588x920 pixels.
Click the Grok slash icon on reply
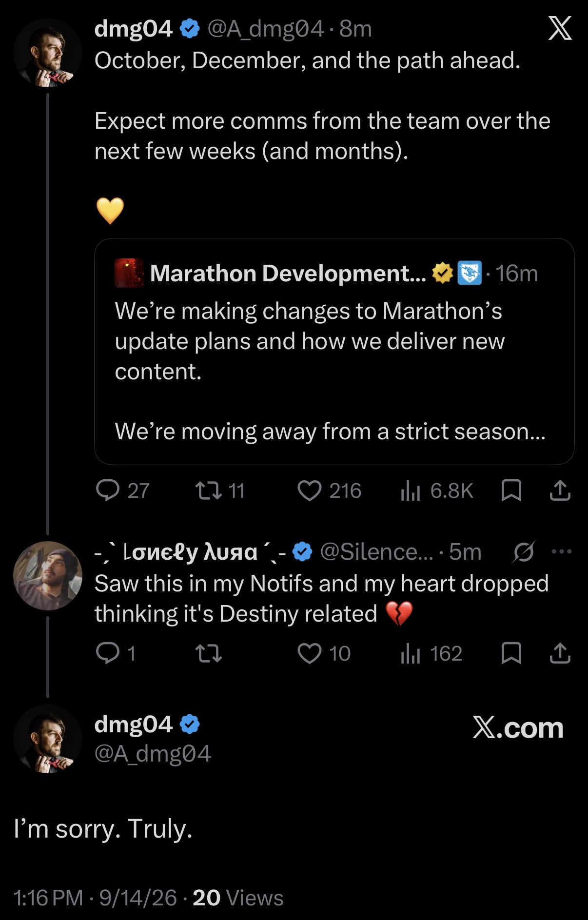click(x=524, y=552)
